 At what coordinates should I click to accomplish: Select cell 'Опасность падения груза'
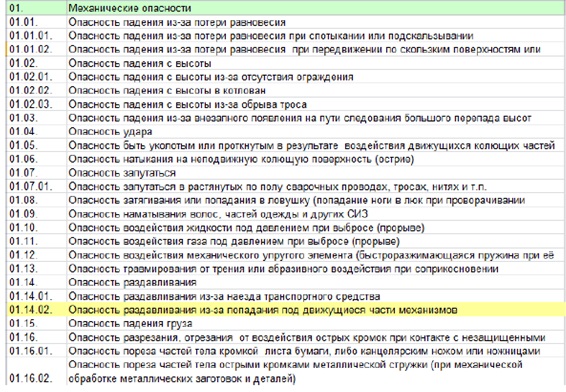coord(316,323)
